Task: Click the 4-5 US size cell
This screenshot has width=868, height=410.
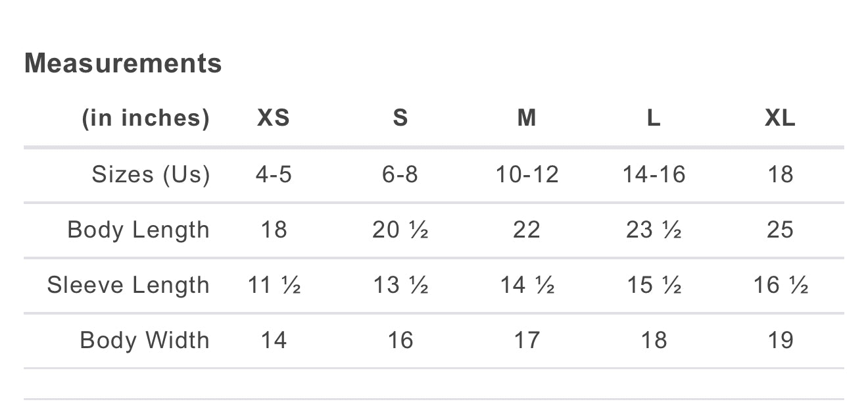Action: tap(273, 174)
